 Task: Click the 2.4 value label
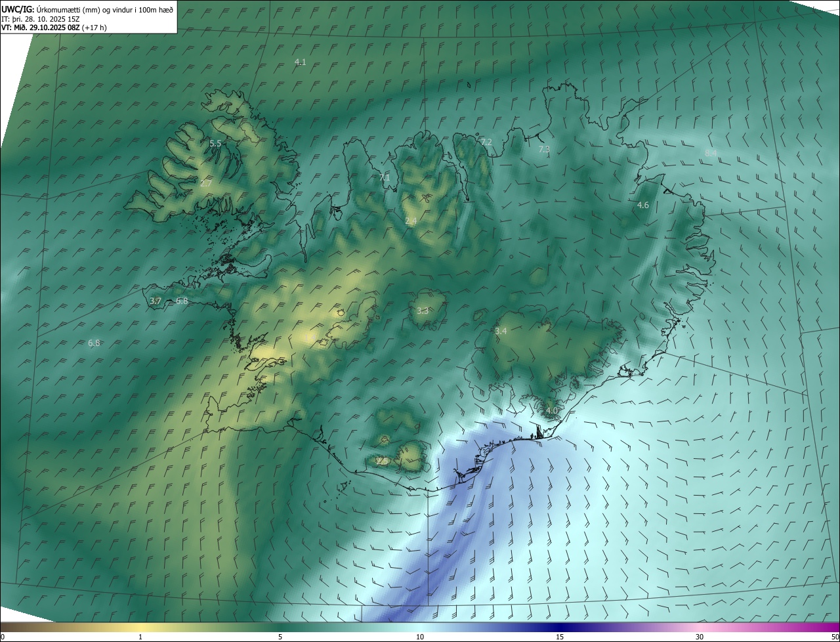(x=411, y=221)
